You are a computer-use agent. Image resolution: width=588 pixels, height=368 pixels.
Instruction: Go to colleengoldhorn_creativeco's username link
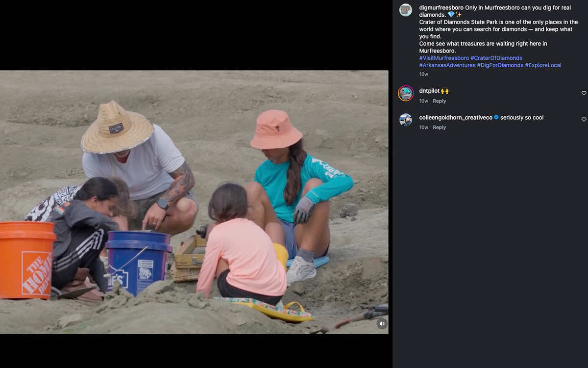(x=456, y=118)
